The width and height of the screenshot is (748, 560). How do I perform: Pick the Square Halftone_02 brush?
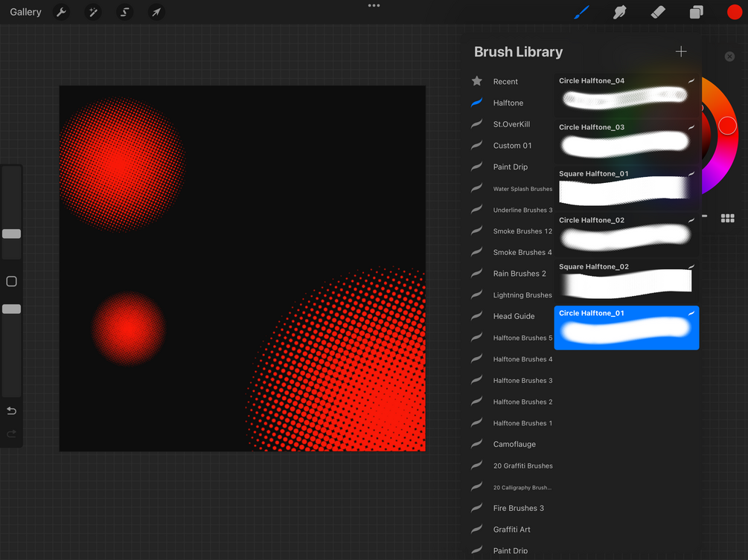(627, 280)
